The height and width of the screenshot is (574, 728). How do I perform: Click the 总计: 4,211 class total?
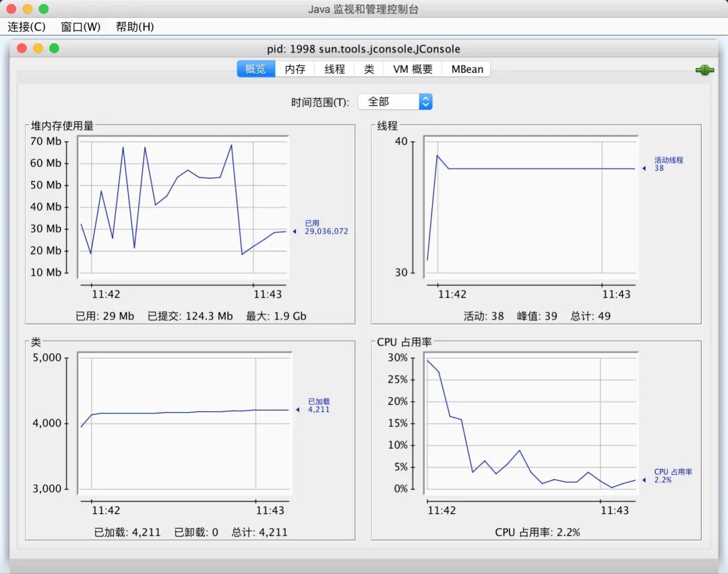coord(259,532)
